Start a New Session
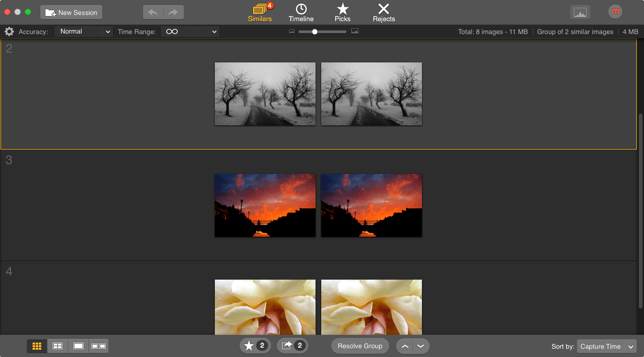644x357 pixels. coord(71,12)
